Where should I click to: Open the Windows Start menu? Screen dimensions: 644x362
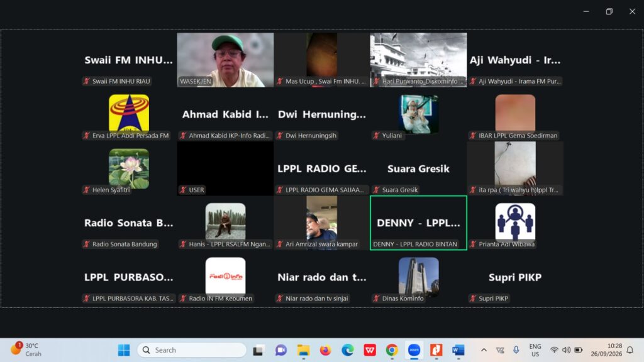point(124,350)
